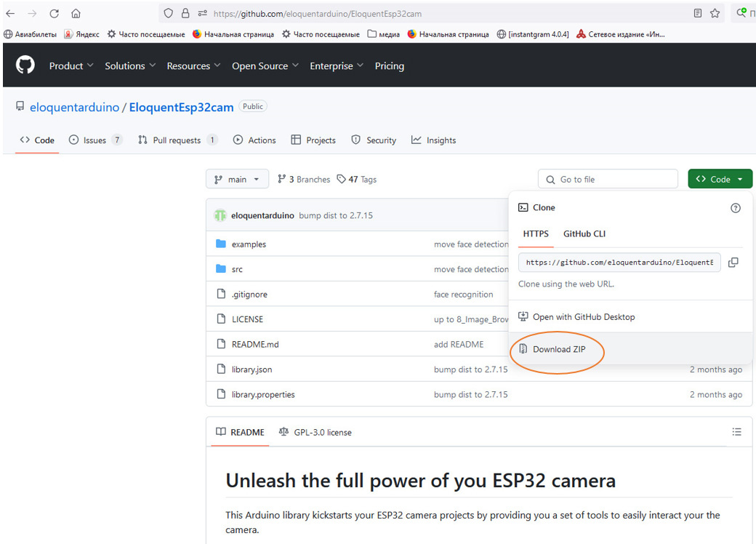The width and height of the screenshot is (756, 544).
Task: Click the GitHub home logo icon
Action: click(25, 65)
